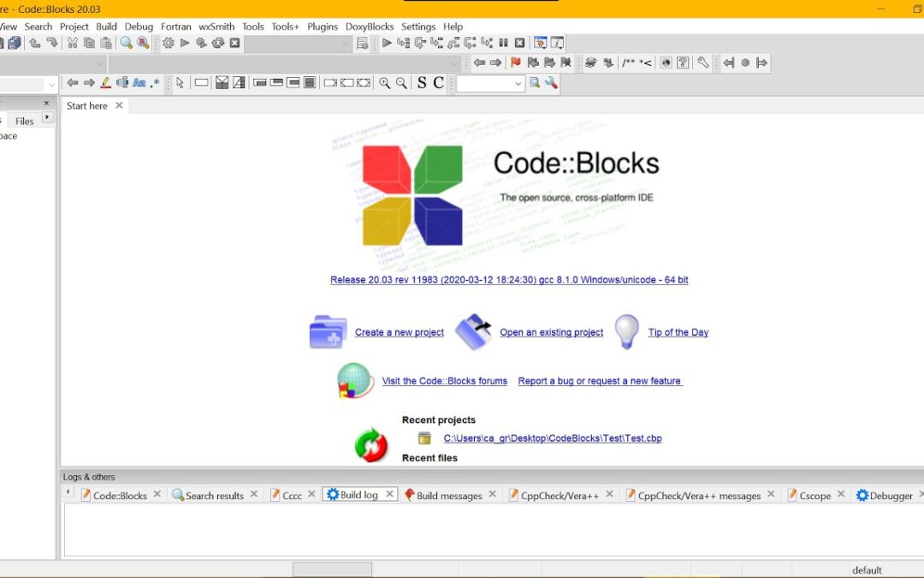Toggle highlight matches pencil icon
Image resolution: width=924 pixels, height=578 pixels.
click(x=105, y=82)
